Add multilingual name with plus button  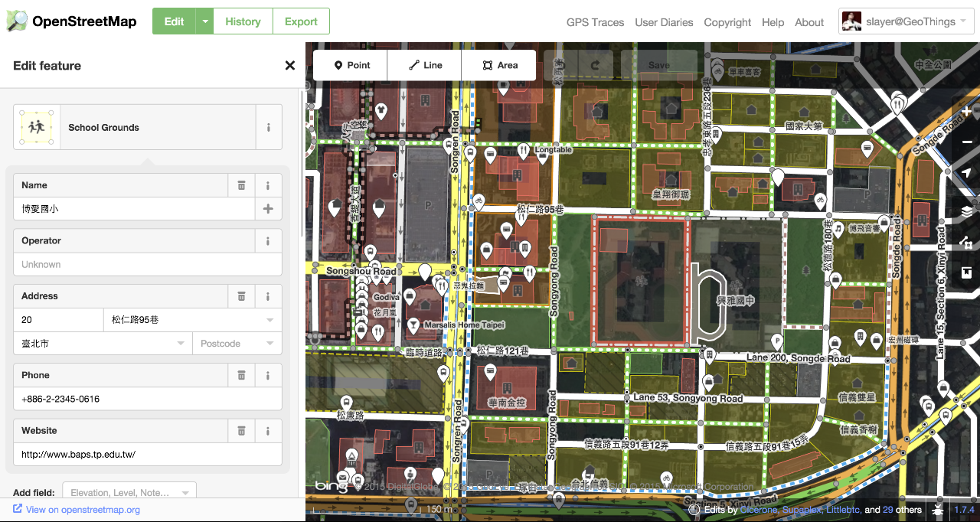tap(268, 209)
